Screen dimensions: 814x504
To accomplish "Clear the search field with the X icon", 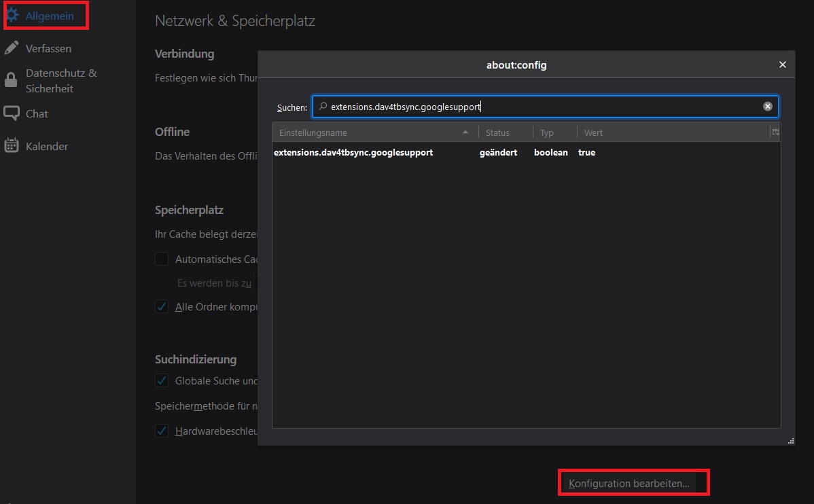I will [x=767, y=107].
